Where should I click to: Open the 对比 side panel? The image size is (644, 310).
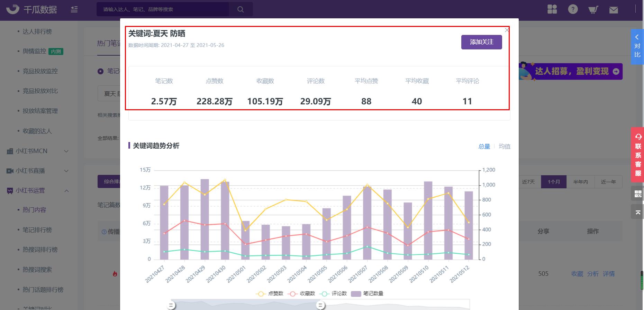click(637, 47)
